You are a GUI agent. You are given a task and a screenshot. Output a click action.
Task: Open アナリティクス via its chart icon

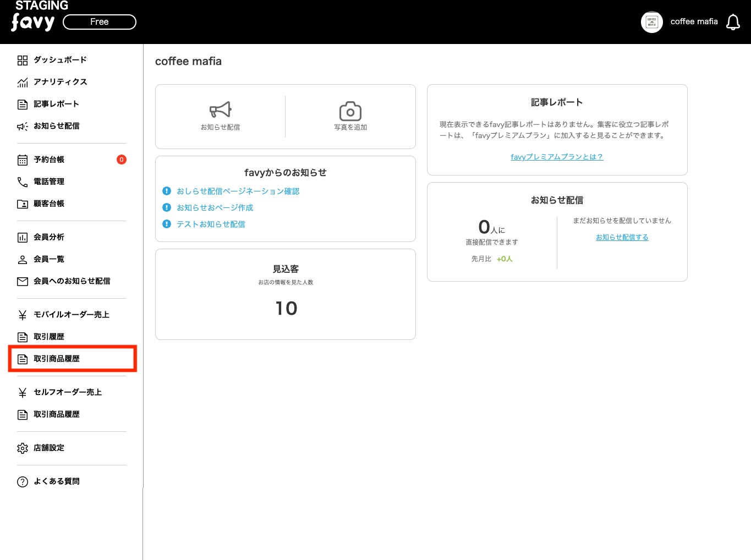(x=23, y=82)
